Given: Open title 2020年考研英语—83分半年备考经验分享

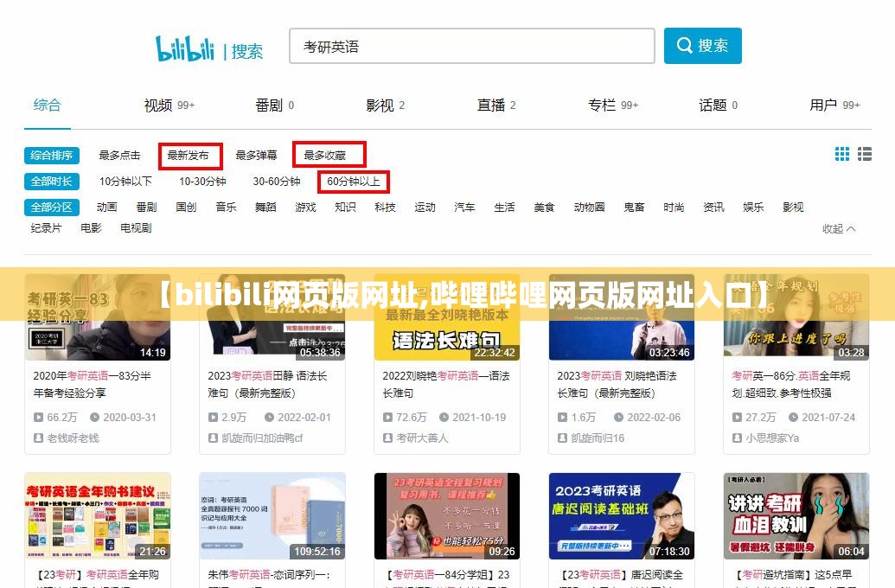Looking at the screenshot, I should click(93, 384).
